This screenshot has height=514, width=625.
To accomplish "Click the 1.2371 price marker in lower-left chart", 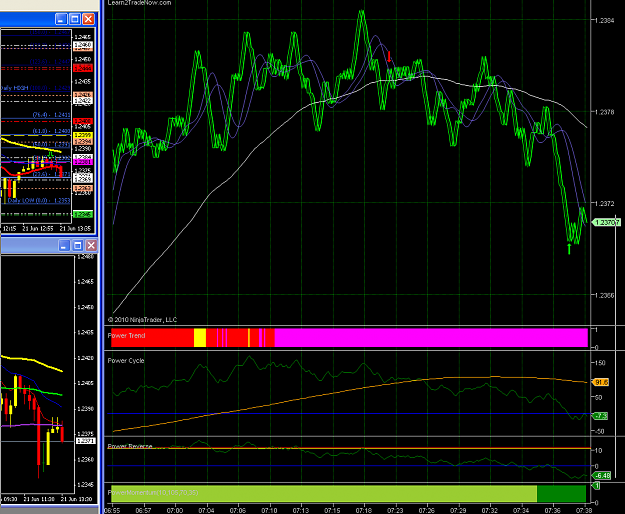I will 86,441.
